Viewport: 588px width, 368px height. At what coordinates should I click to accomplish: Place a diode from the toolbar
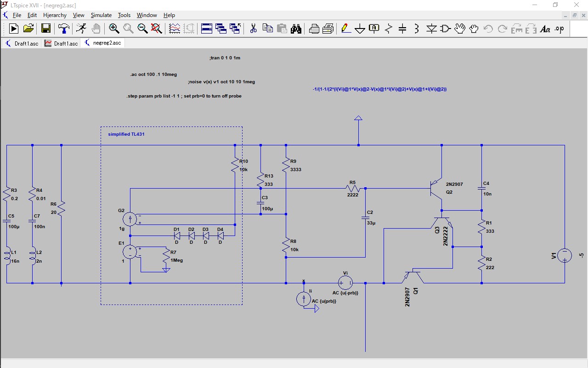pyautogui.click(x=431, y=29)
